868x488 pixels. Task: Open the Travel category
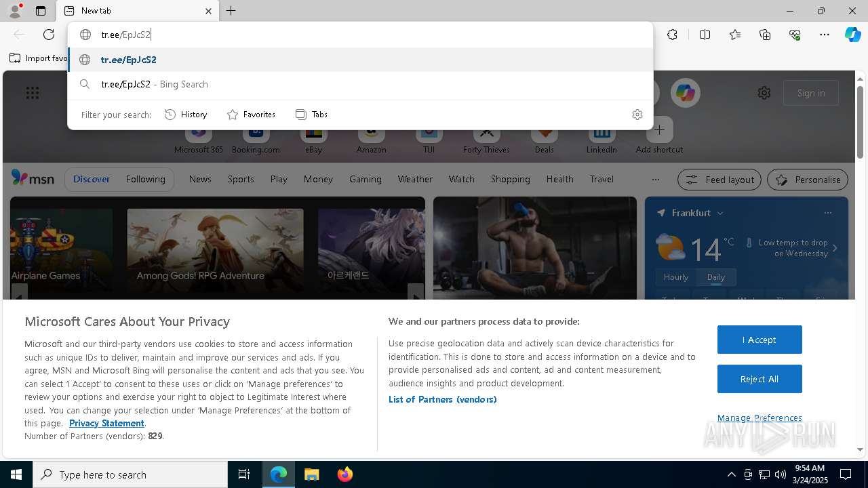click(601, 179)
